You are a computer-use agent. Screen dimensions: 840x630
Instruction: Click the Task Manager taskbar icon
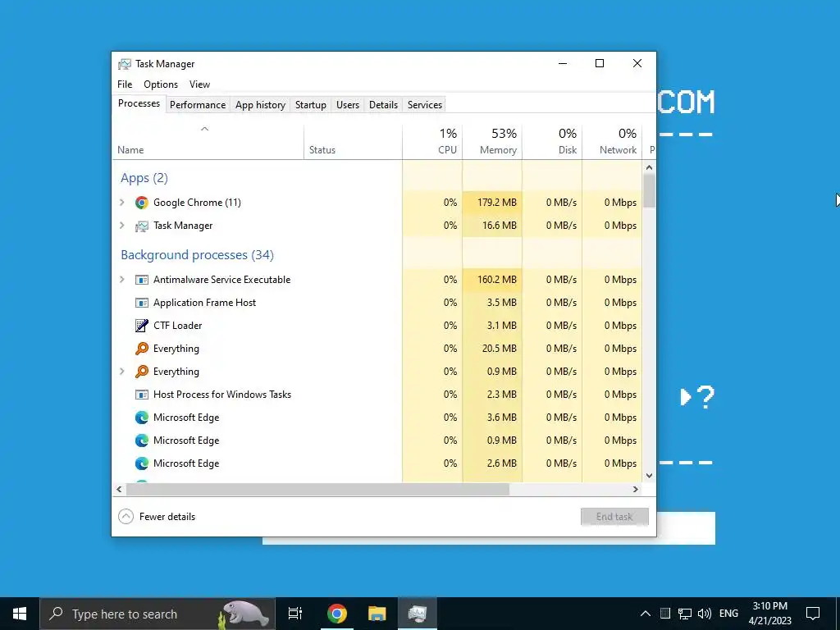418,614
